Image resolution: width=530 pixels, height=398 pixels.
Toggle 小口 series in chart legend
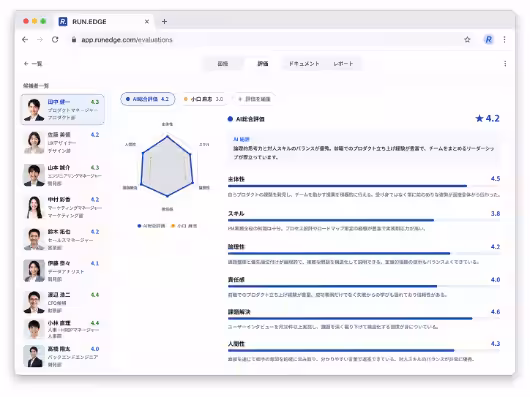point(184,226)
